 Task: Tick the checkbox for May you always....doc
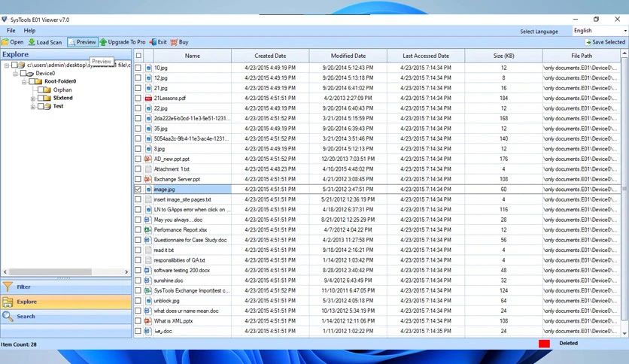click(138, 220)
